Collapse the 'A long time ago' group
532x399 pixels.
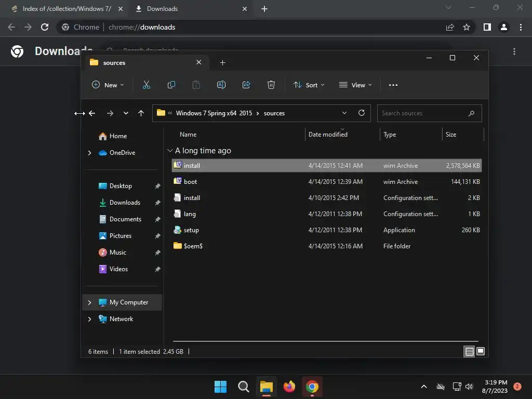coord(170,151)
